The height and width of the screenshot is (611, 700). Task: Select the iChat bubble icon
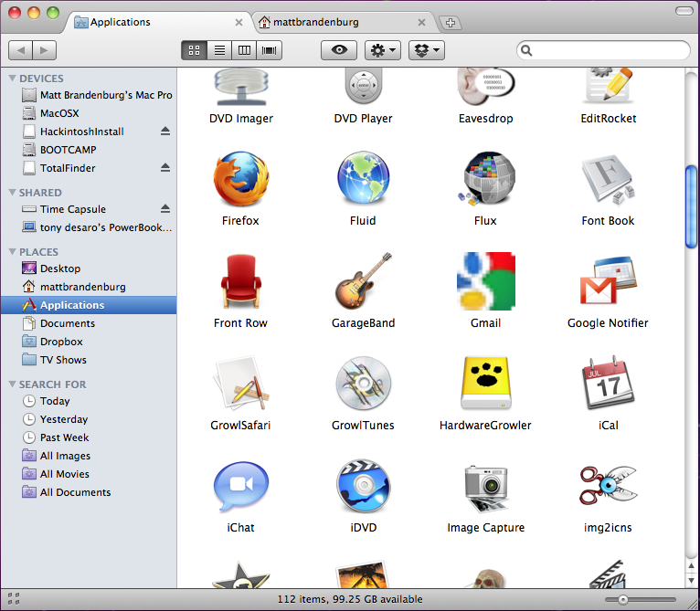[x=241, y=486]
